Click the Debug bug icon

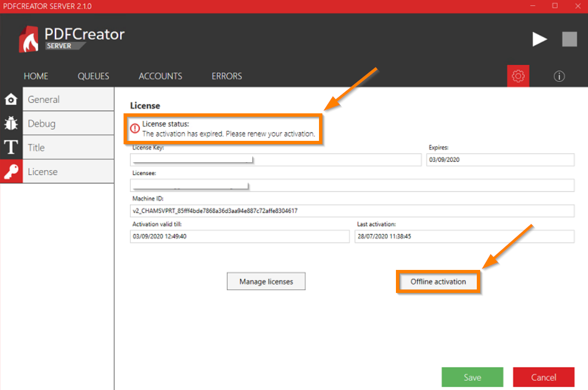[11, 123]
